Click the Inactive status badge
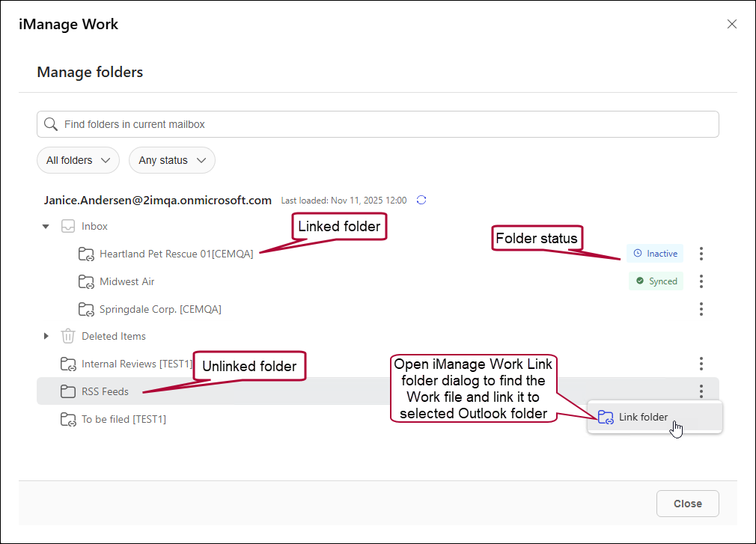Image resolution: width=756 pixels, height=544 pixels. click(655, 254)
